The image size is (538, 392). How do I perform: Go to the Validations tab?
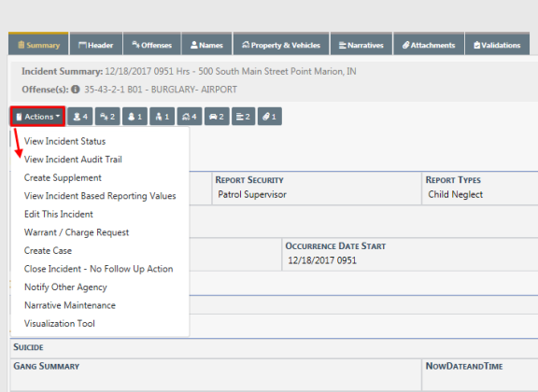tap(497, 45)
